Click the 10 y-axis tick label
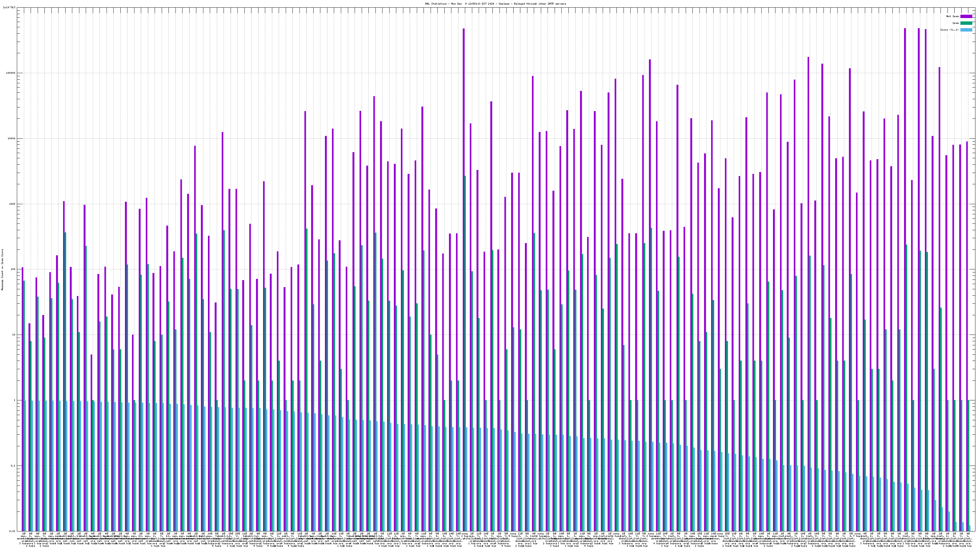The height and width of the screenshot is (551, 980). click(13, 335)
